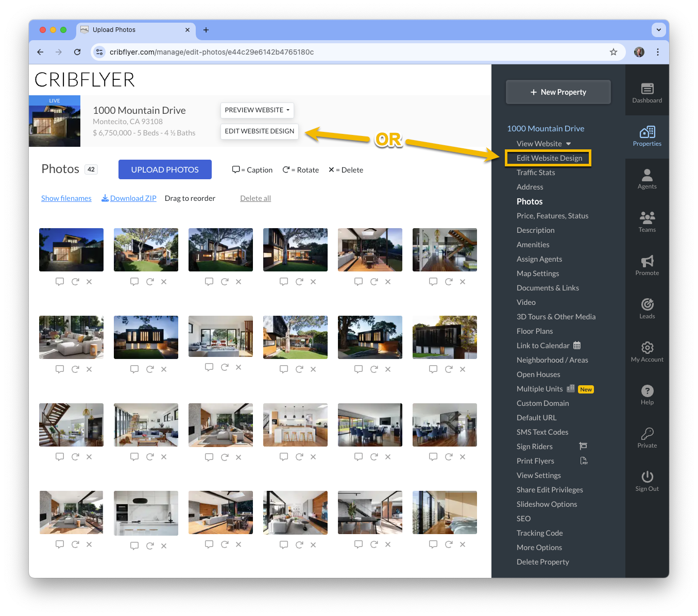698x616 pixels.
Task: Click the browser profile avatar
Action: (x=639, y=52)
